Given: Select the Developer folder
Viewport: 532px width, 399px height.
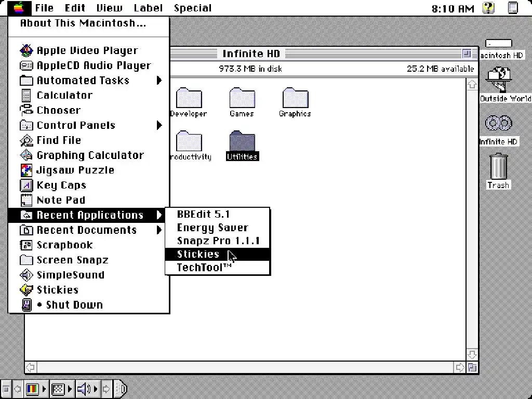Looking at the screenshot, I should click(189, 102).
